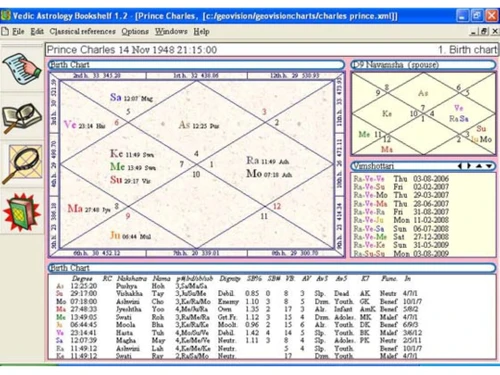Select the Me row with 13:49:05 degree
Viewport: 500px width, 375px height.
coord(237,317)
